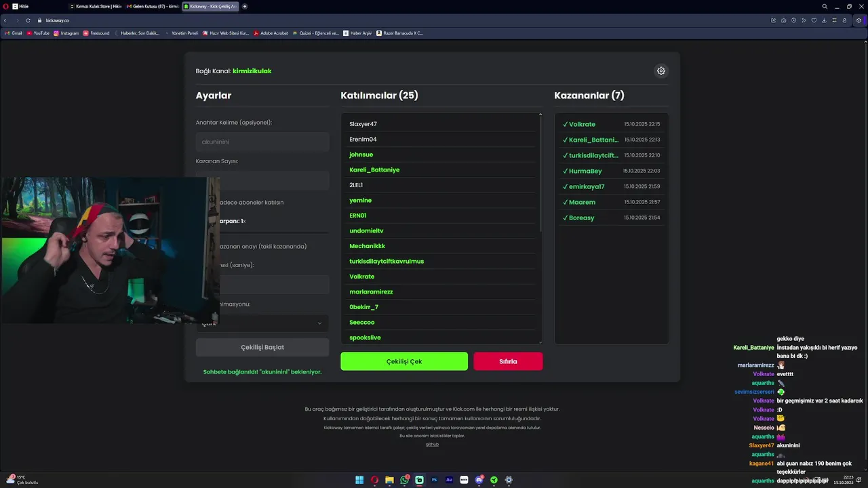Open the Settings gear in the taskbar

pyautogui.click(x=509, y=480)
